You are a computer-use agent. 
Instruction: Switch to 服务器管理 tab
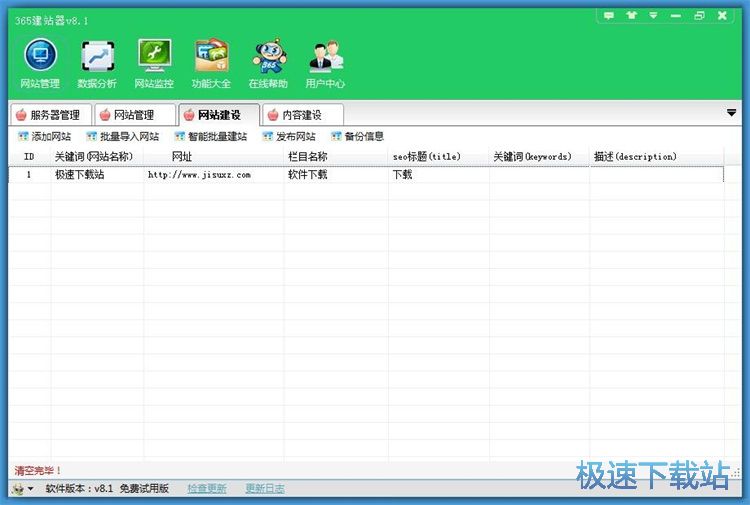pyautogui.click(x=51, y=115)
